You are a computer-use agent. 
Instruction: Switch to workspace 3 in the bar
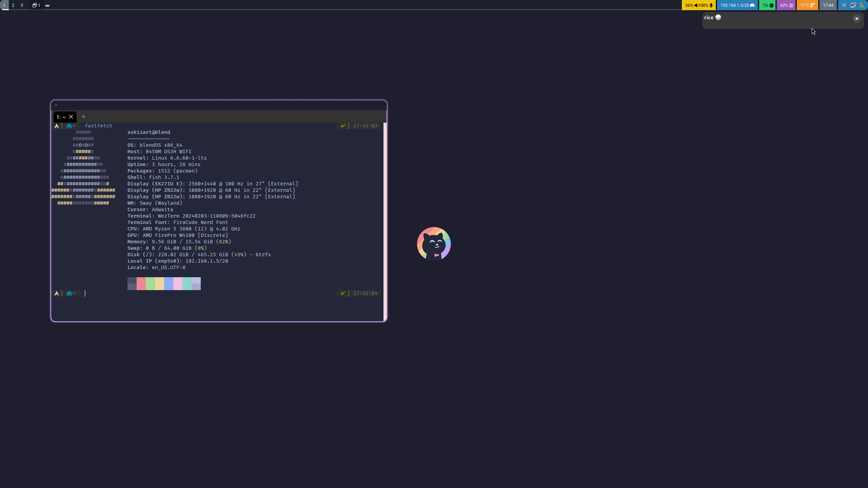tap(22, 5)
